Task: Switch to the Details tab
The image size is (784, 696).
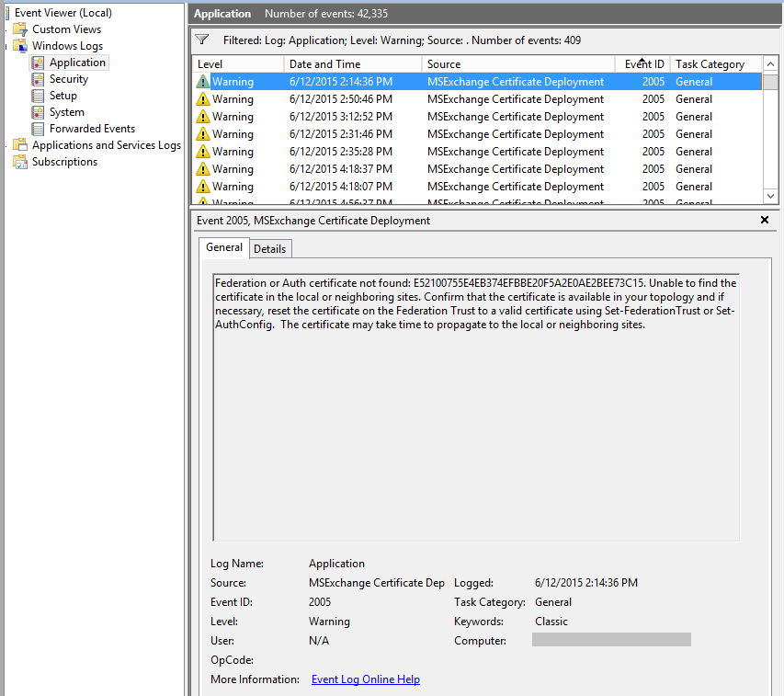Action: tap(269, 249)
